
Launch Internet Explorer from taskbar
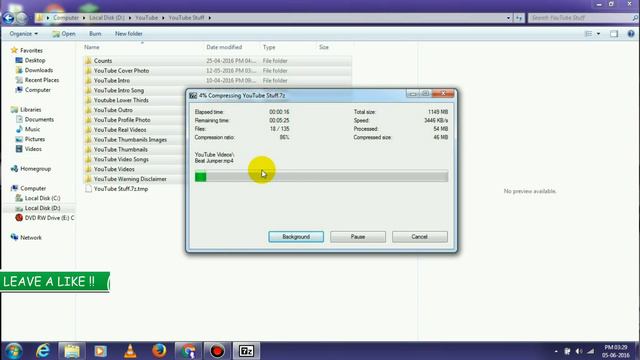(x=42, y=351)
